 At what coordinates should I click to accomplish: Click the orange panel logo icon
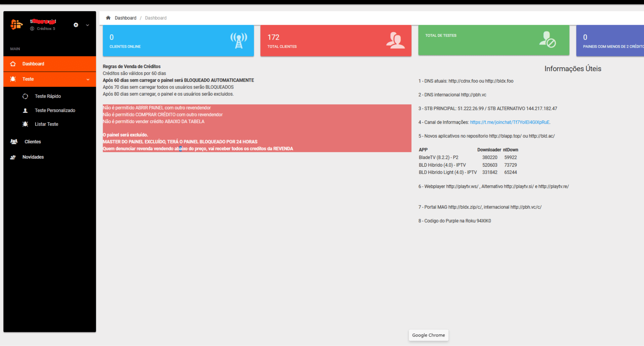pos(16,24)
